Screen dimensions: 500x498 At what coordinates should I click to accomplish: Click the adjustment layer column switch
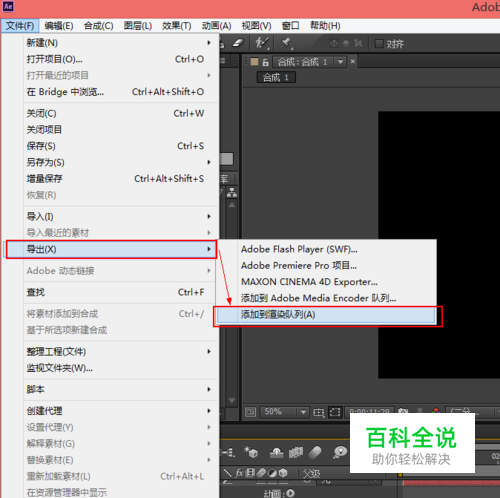click(x=272, y=473)
